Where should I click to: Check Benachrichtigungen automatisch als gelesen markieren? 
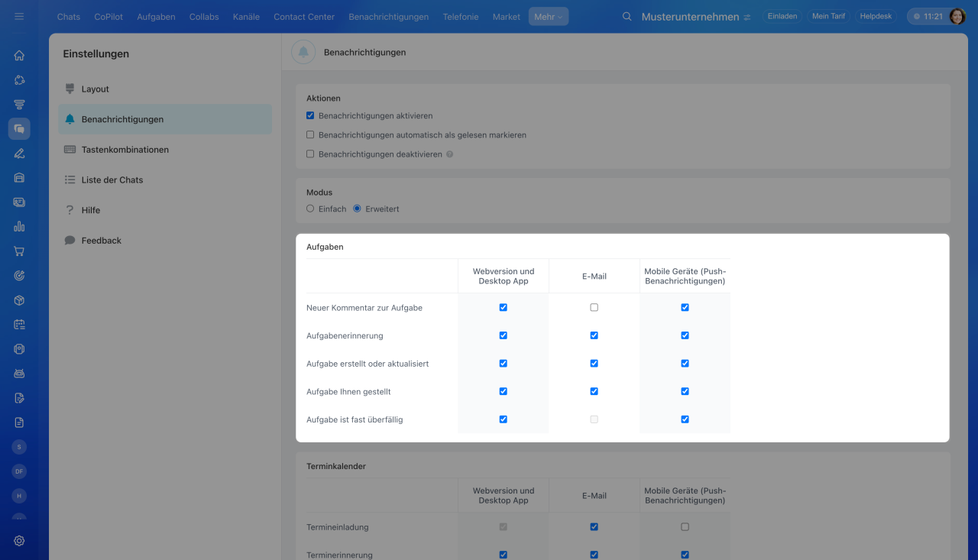pyautogui.click(x=310, y=135)
